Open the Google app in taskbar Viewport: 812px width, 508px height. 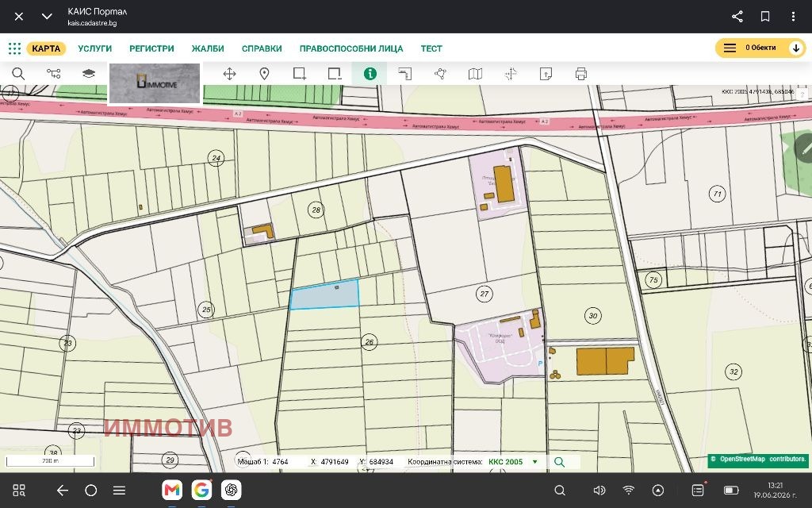[201, 490]
